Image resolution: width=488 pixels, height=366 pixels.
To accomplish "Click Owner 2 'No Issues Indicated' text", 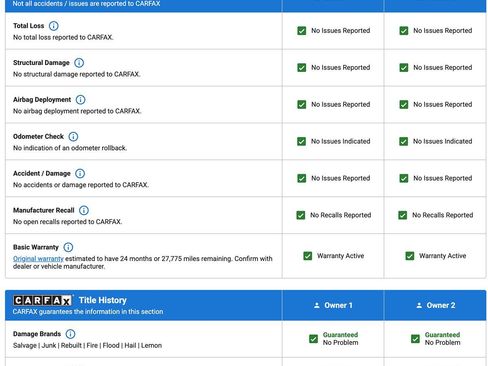I will (443, 141).
